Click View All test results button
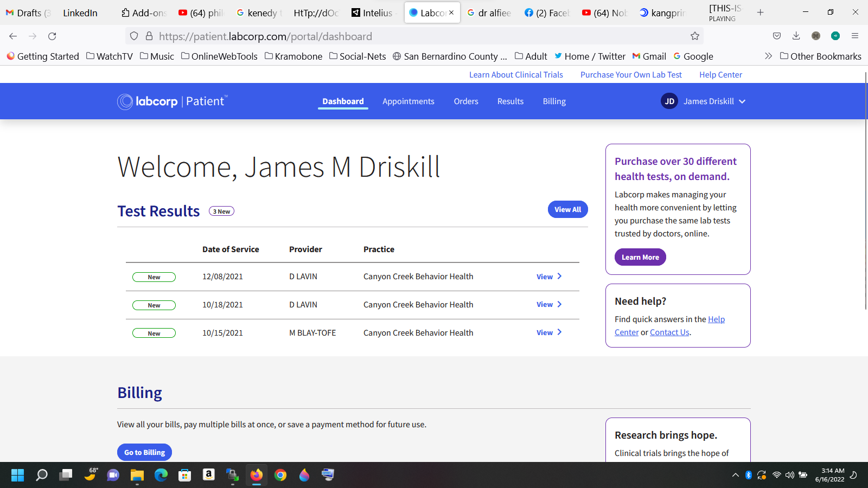868x488 pixels. click(x=568, y=209)
